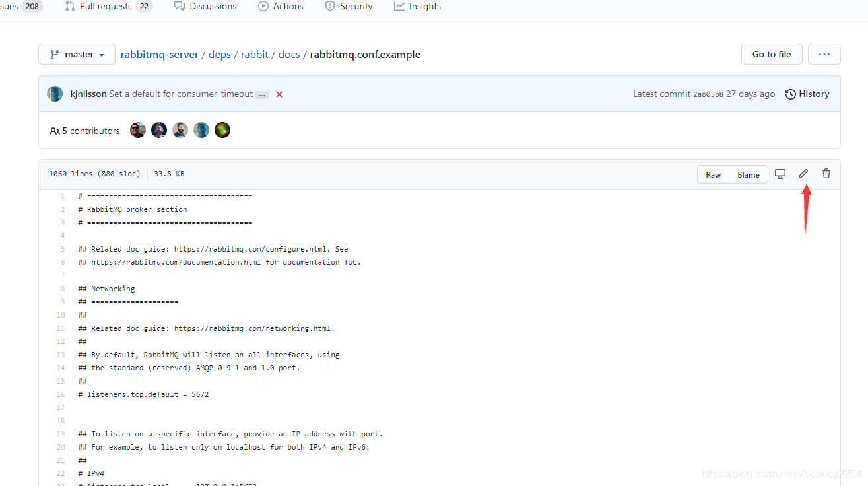Viewport: 868px width, 486px height.
Task: Click the failed status red X icon
Action: click(x=279, y=94)
